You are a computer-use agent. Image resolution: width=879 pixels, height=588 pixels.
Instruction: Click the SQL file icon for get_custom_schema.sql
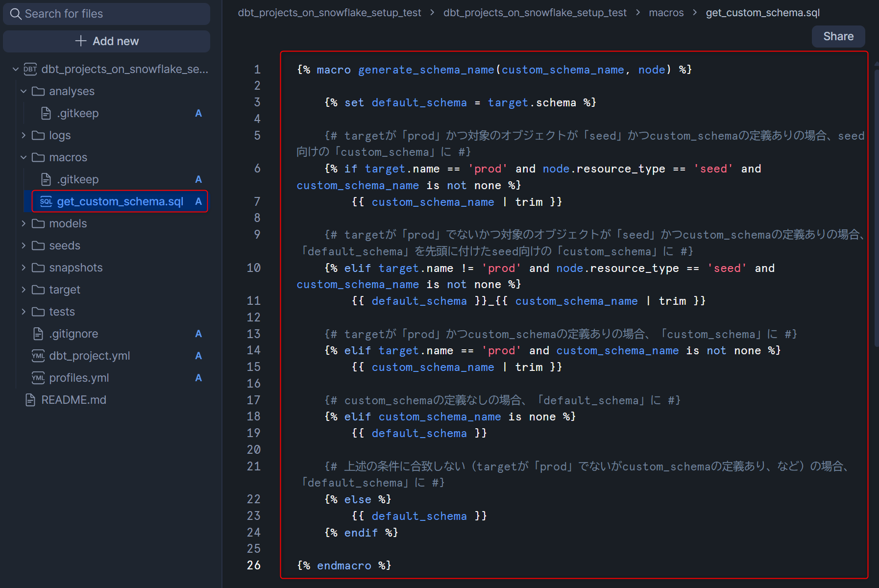46,201
